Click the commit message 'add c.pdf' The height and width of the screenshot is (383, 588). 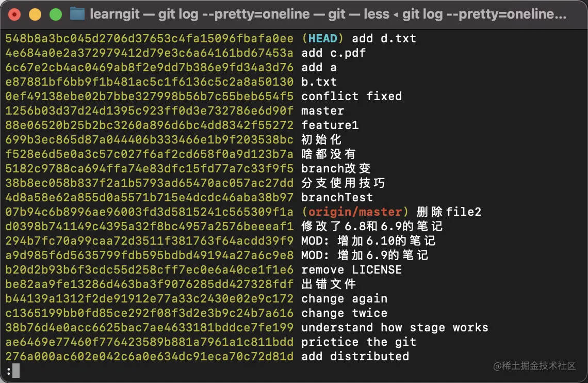click(334, 53)
